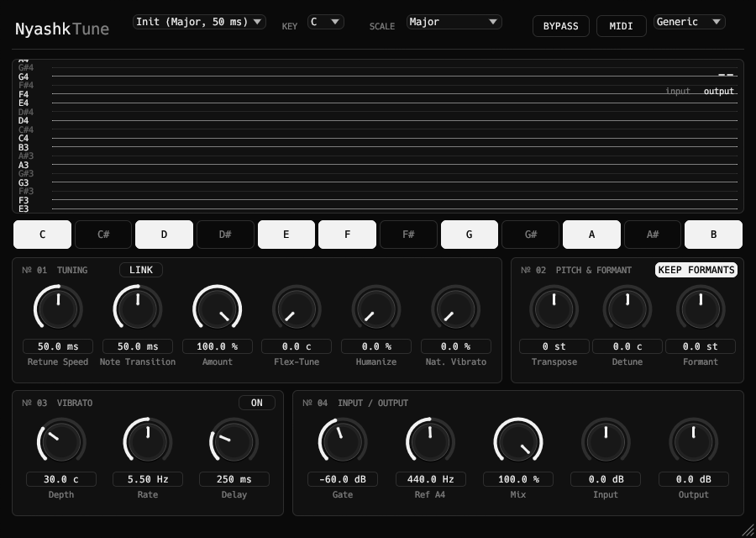Click the Flex-Tune knob
The height and width of the screenshot is (538, 756).
click(297, 309)
